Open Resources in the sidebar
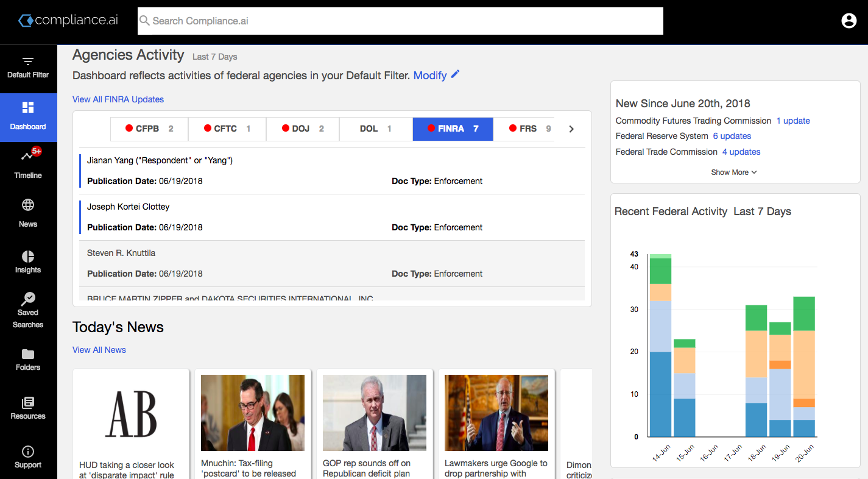 [x=28, y=408]
